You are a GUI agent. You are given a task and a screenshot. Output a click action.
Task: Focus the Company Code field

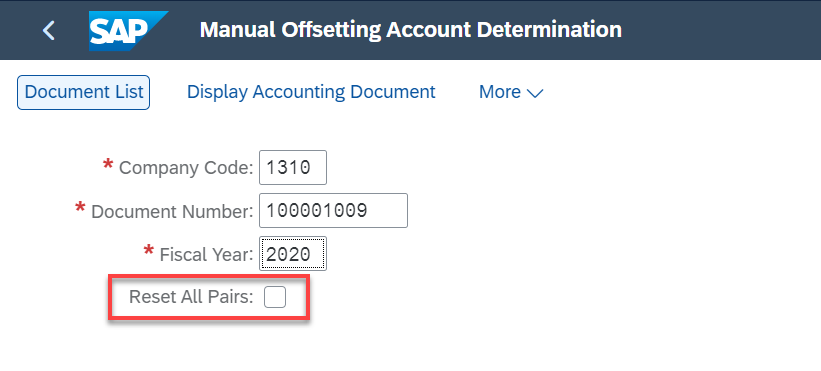pos(293,167)
